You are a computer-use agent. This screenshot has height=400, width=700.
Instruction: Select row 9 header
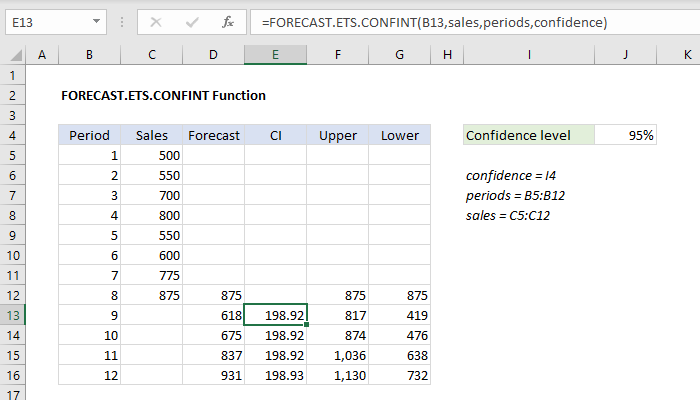pyautogui.click(x=12, y=235)
